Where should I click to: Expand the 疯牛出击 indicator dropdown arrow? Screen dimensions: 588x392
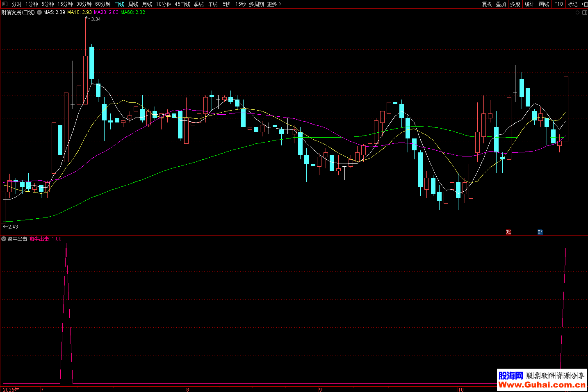coord(4,239)
